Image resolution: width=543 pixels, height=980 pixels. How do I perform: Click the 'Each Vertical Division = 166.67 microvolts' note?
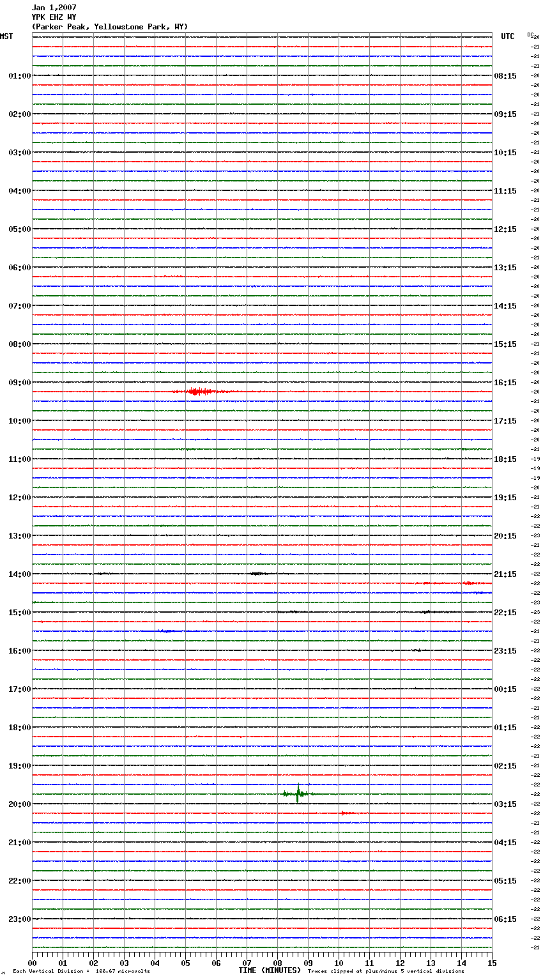(x=81, y=972)
